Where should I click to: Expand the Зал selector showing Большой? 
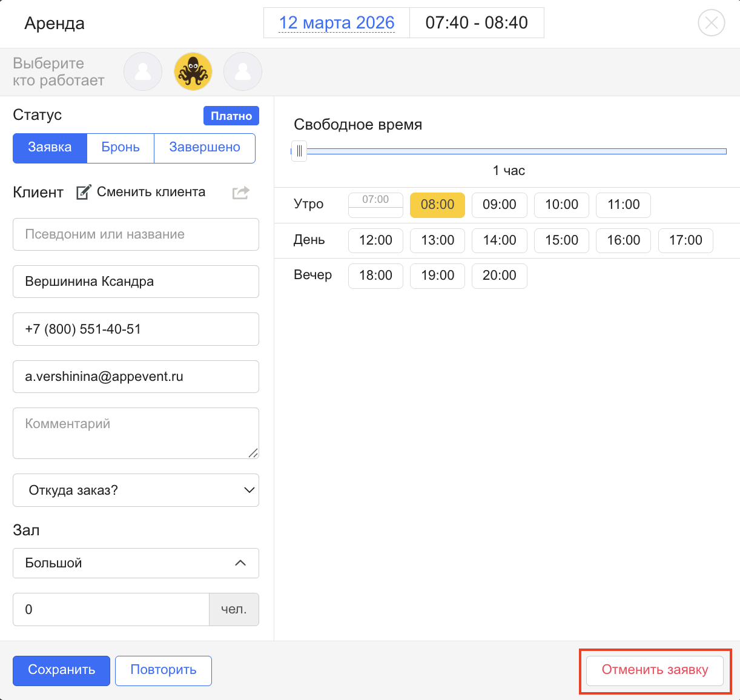tap(136, 563)
